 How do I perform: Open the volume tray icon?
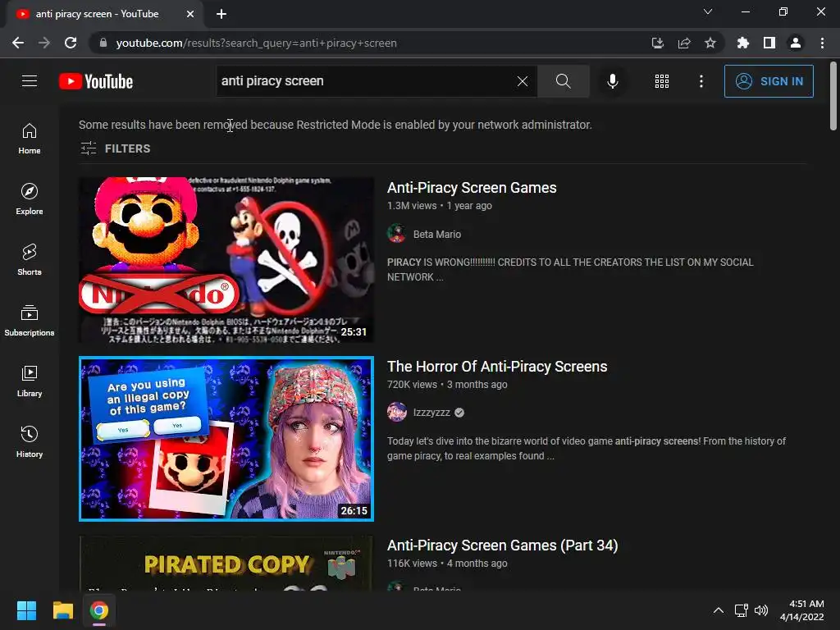pyautogui.click(x=760, y=610)
